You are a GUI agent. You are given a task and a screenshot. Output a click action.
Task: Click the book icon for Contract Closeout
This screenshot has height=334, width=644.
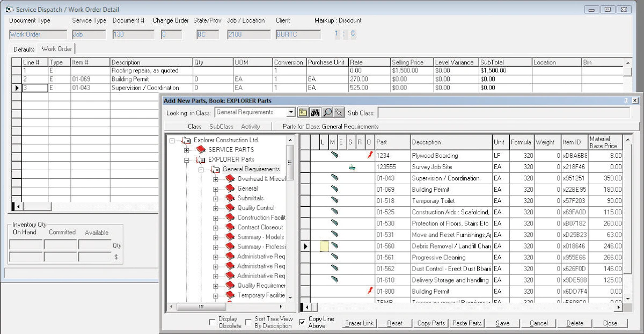click(x=230, y=227)
